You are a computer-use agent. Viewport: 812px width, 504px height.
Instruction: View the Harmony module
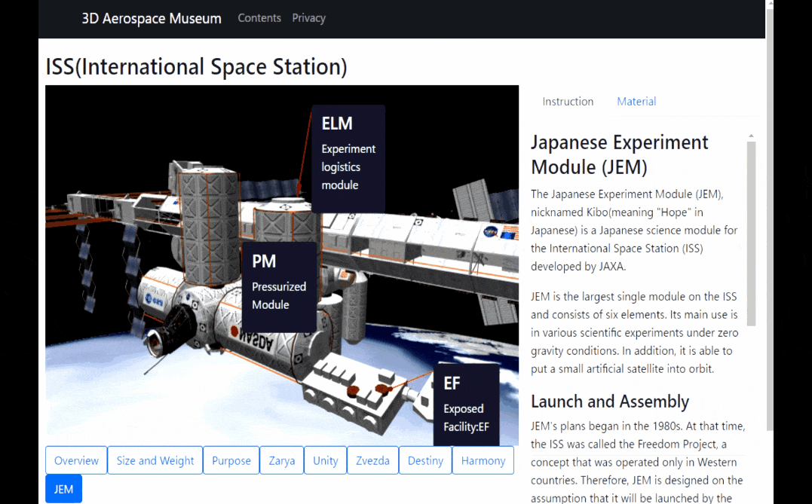click(483, 460)
